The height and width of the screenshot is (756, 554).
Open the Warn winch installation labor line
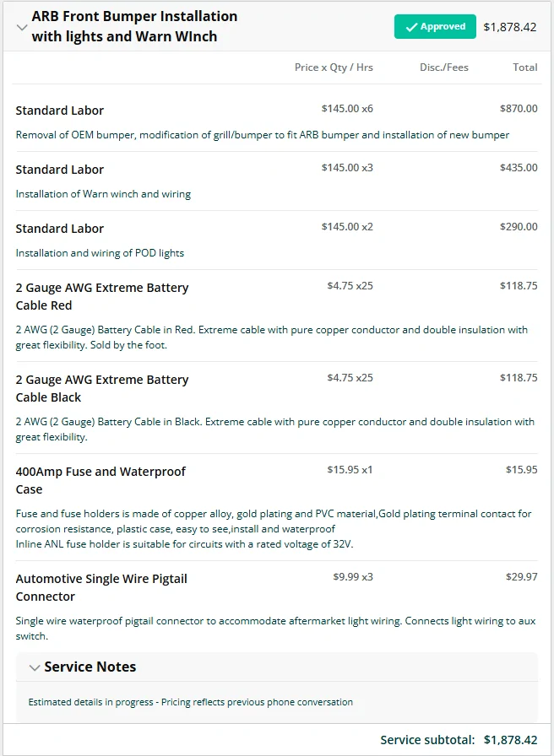pos(276,181)
